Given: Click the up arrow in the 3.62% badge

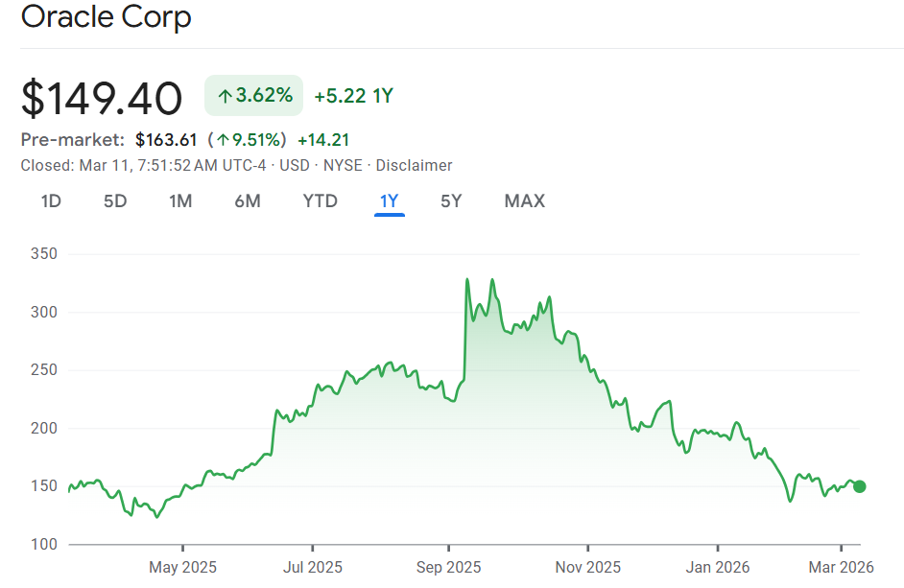Looking at the screenshot, I should click(225, 95).
